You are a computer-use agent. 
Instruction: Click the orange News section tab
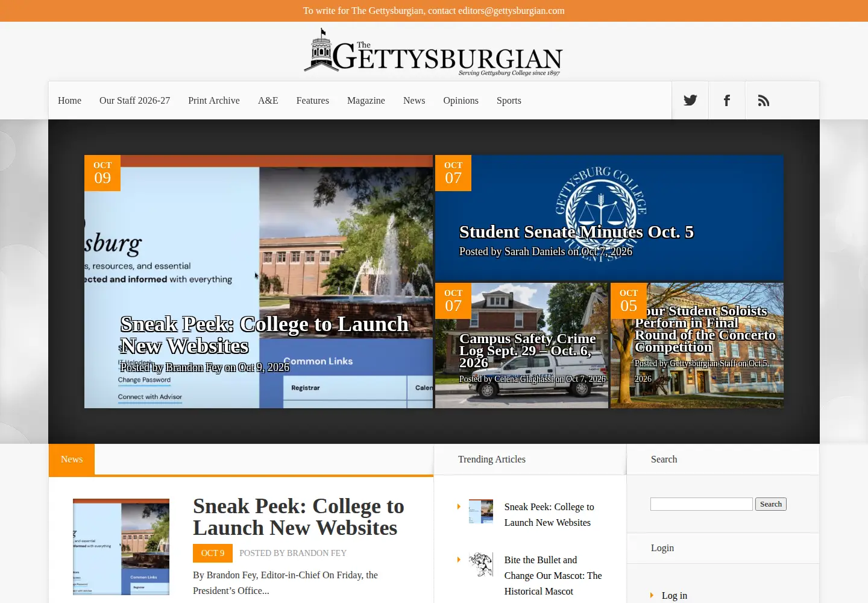coord(72,459)
